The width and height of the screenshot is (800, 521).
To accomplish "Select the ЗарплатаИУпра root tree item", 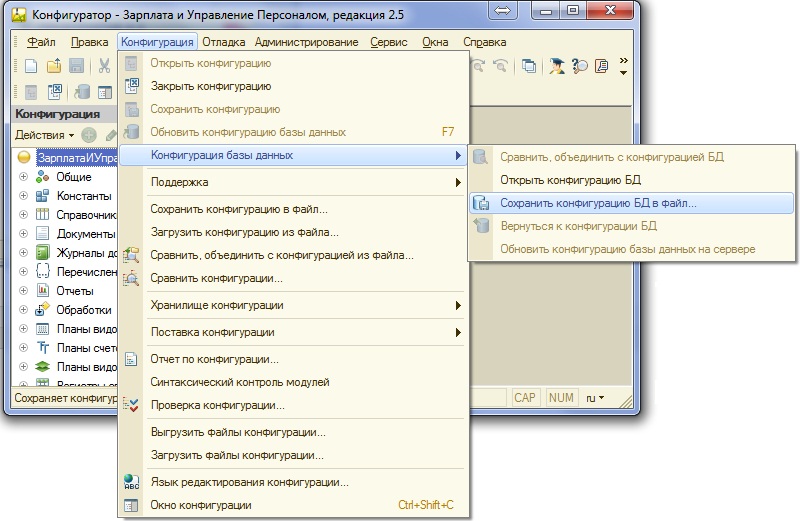I will click(77, 158).
